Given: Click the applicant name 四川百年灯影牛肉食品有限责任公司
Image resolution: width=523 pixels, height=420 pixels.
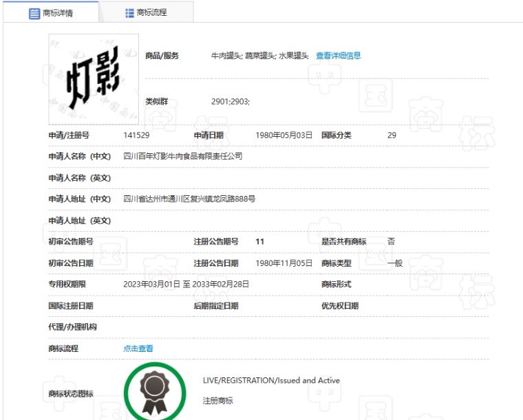Looking at the screenshot, I should [182, 157].
